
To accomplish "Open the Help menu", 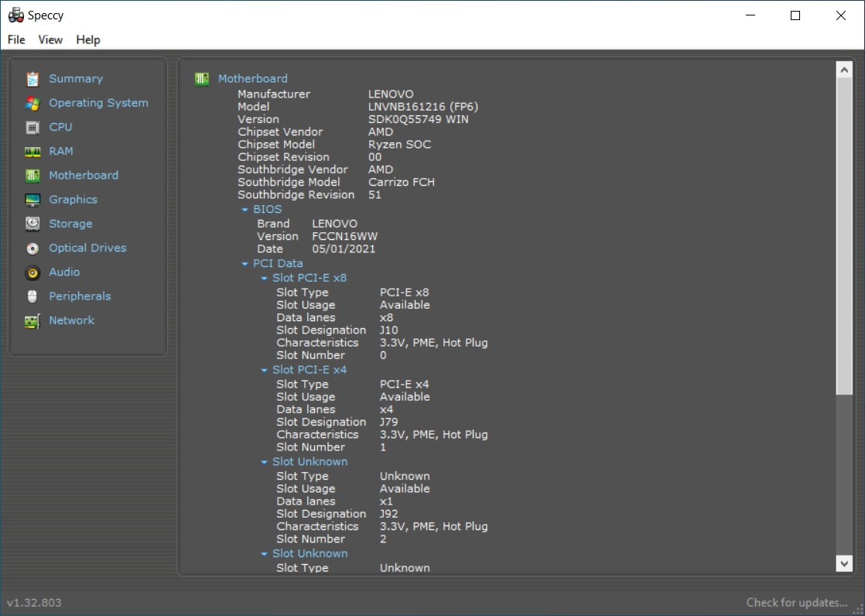I will [x=88, y=39].
